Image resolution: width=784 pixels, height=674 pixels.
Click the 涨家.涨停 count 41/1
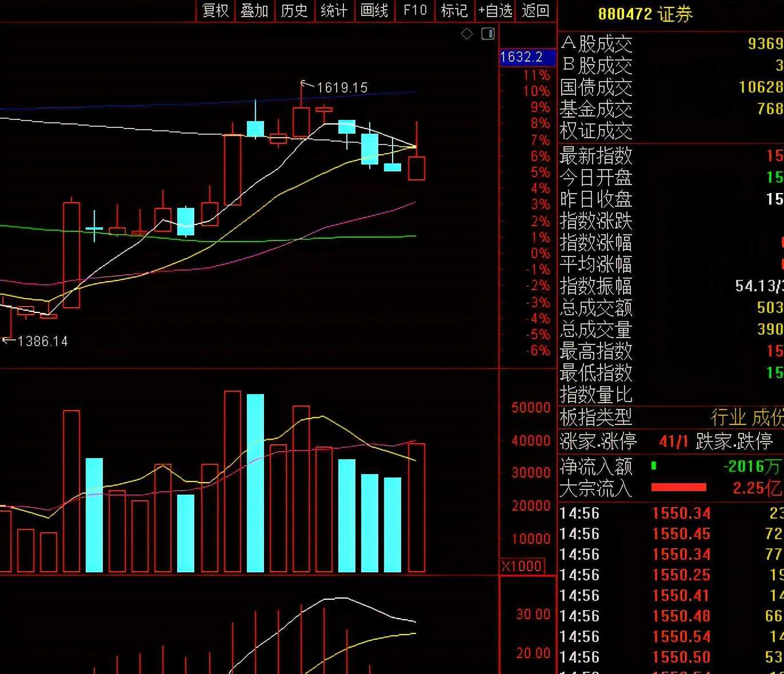pos(674,441)
